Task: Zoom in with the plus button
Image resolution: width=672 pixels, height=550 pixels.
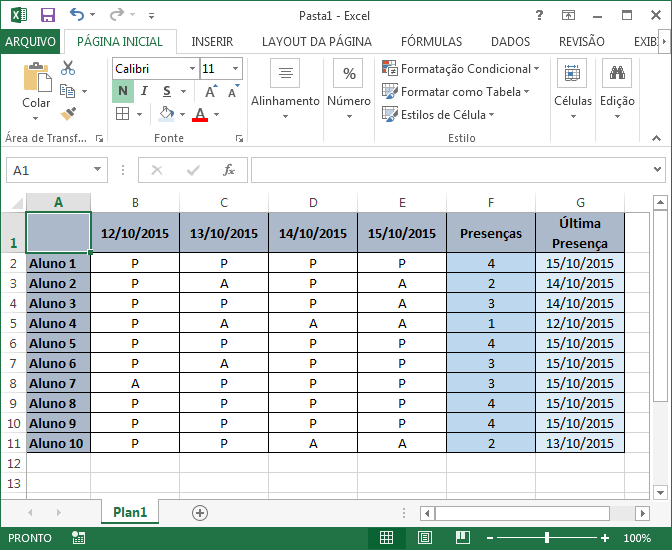Action: (605, 538)
